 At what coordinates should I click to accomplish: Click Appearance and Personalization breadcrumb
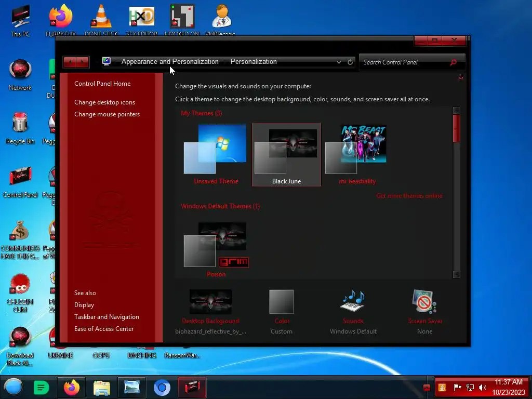pyautogui.click(x=170, y=61)
